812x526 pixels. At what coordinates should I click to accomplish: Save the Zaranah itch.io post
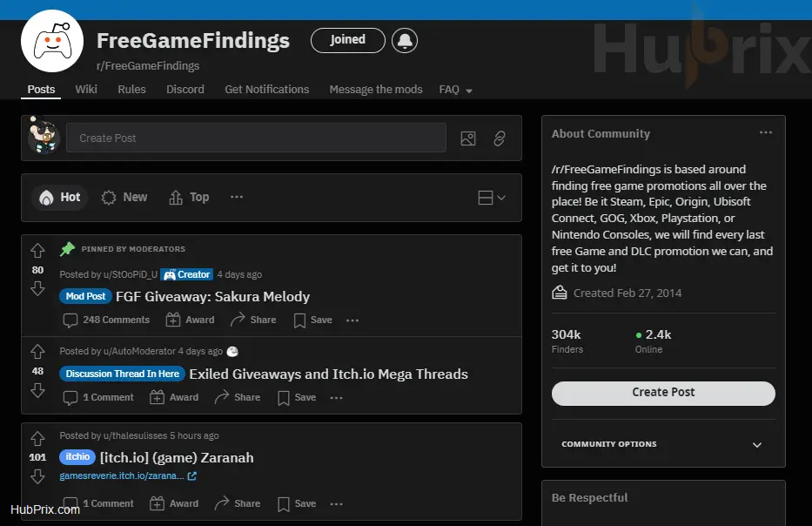click(x=297, y=503)
